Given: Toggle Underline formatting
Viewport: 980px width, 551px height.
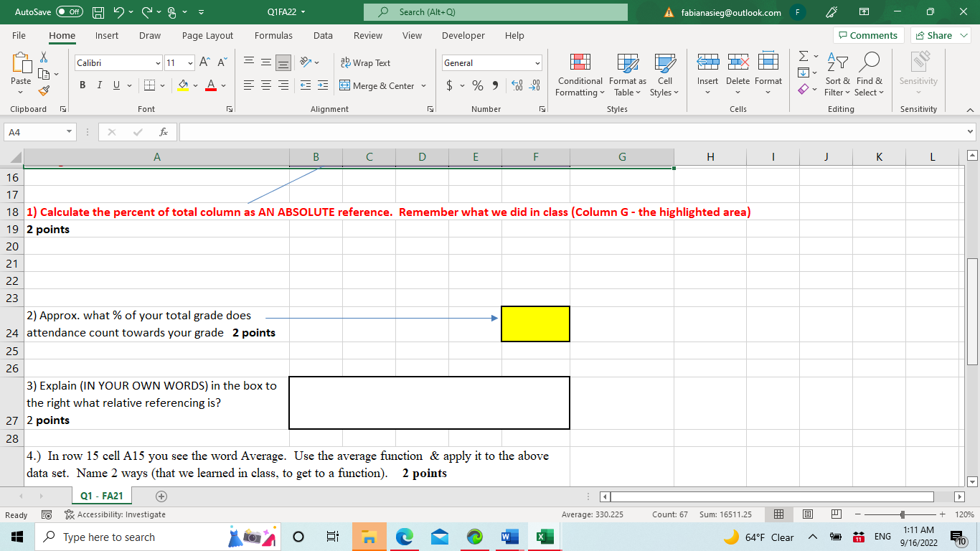Looking at the screenshot, I should point(116,85).
